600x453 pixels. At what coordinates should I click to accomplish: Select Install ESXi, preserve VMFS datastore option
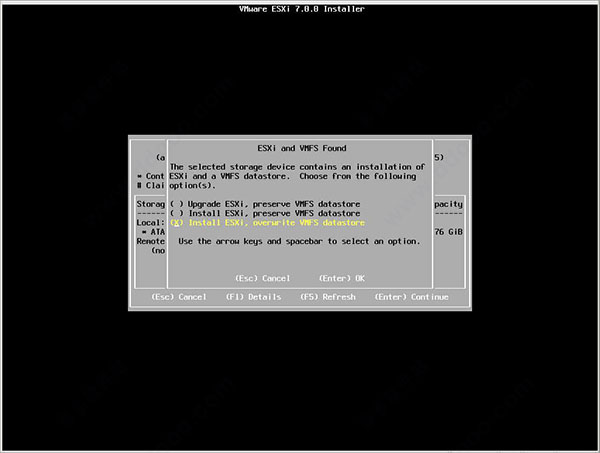pyautogui.click(x=265, y=213)
